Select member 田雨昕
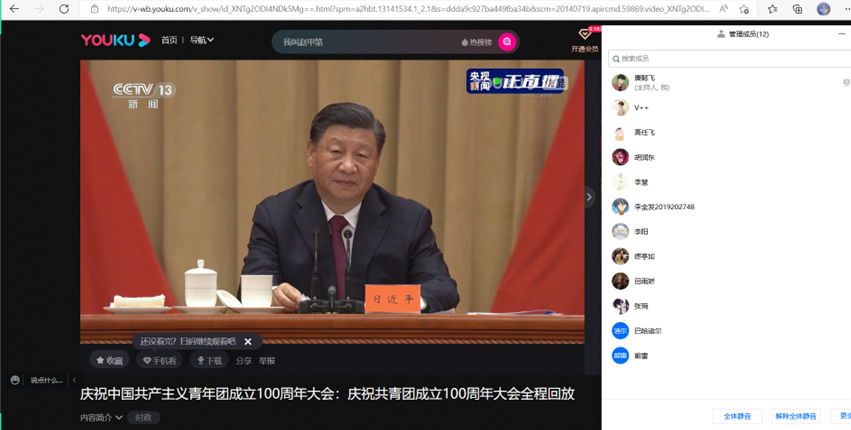Screen dimensions: 851x430 tap(726, 281)
